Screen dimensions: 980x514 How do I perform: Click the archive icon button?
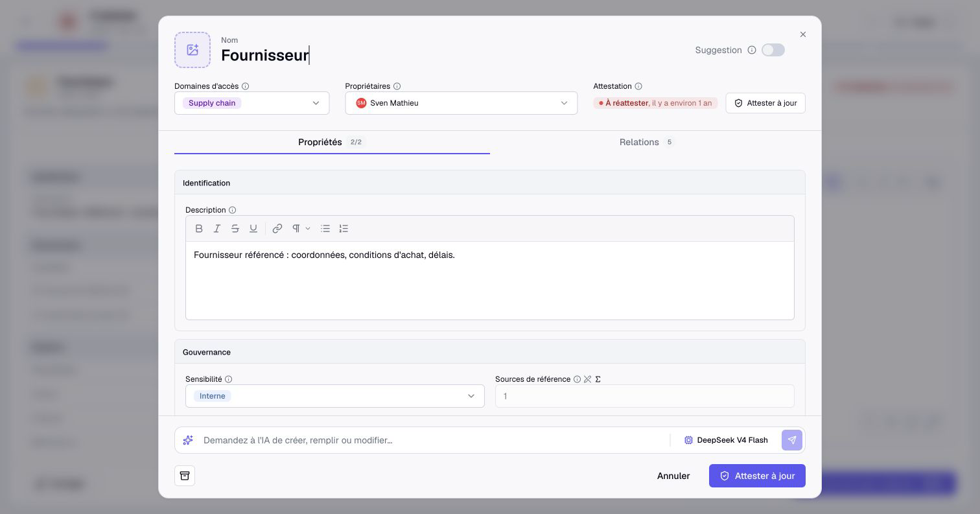(x=185, y=476)
